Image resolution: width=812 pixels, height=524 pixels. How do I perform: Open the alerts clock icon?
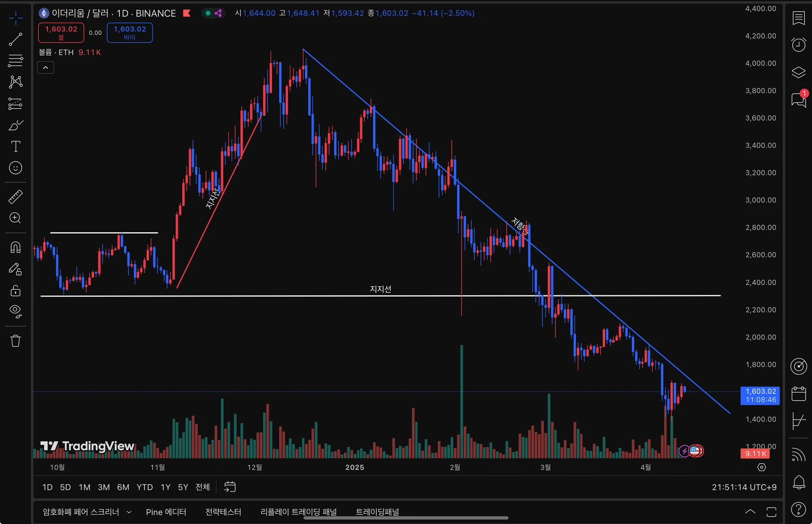coord(798,45)
